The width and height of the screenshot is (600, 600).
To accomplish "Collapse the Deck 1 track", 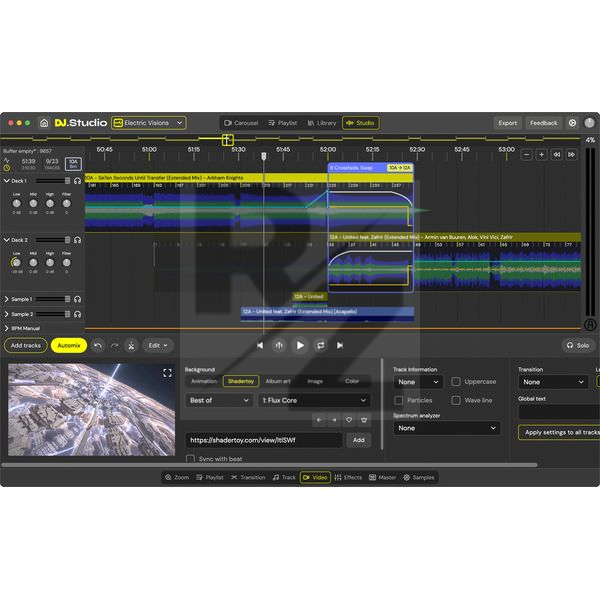I will click(7, 181).
